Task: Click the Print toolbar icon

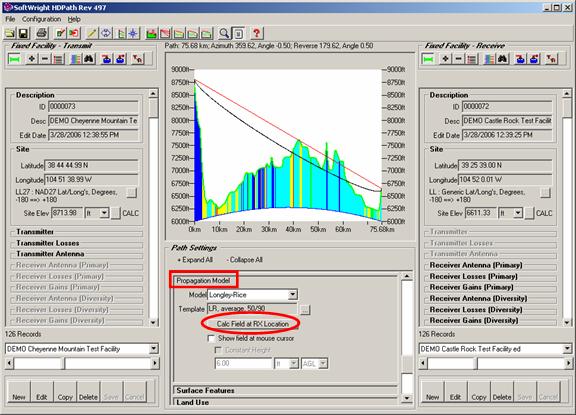Action: (42, 34)
